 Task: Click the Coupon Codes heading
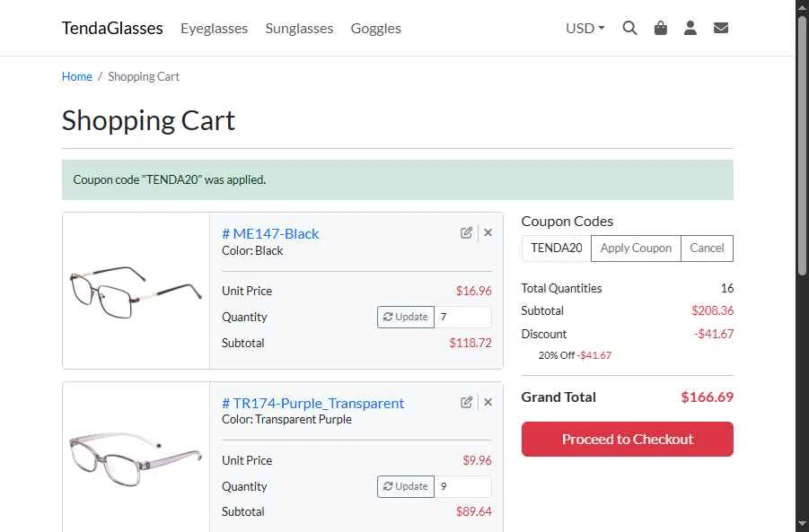coord(567,222)
